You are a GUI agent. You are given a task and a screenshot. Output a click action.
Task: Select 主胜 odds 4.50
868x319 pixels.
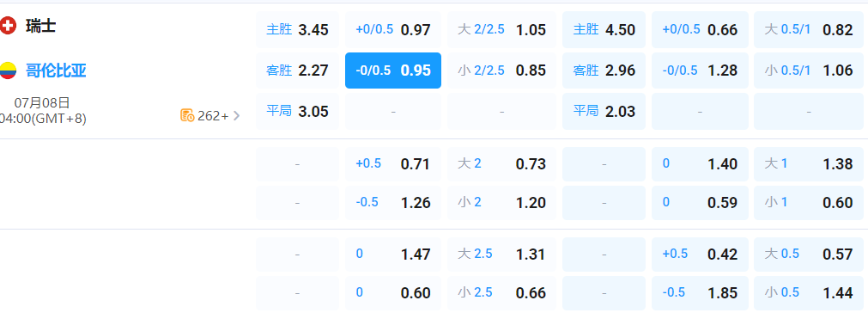[604, 29]
